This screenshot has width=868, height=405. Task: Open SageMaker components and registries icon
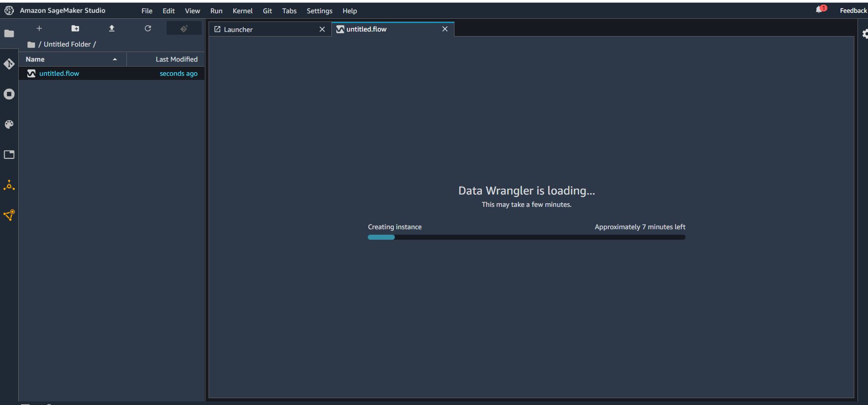coord(9,215)
